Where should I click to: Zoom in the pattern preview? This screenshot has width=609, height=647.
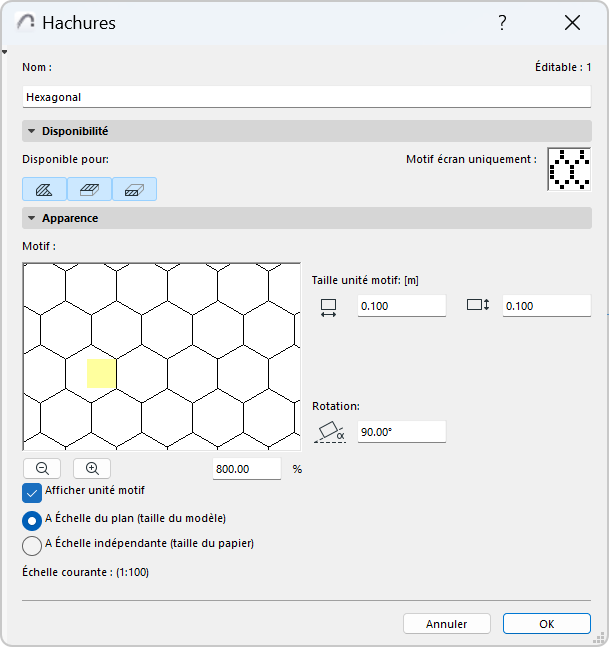tap(92, 468)
